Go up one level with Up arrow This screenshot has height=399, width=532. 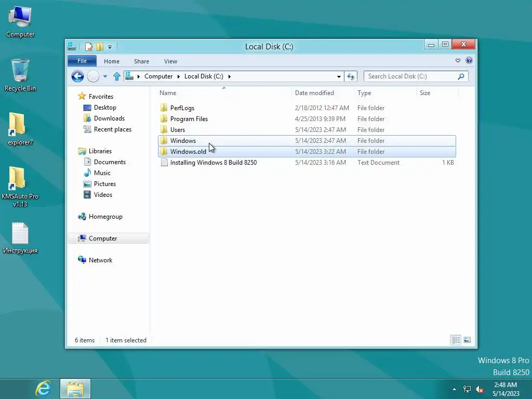point(117,76)
